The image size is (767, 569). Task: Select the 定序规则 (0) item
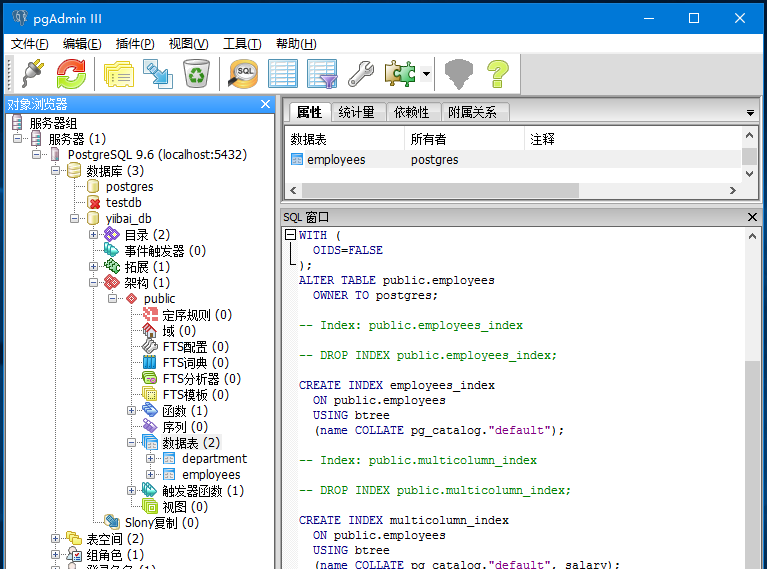pyautogui.click(x=197, y=315)
